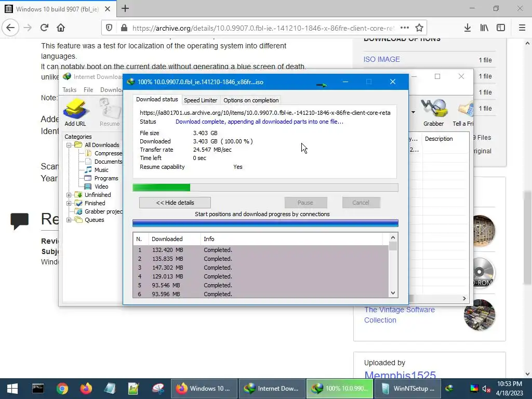532x399 pixels.
Task: Open Firefox hamburger menu
Action: pos(522,28)
